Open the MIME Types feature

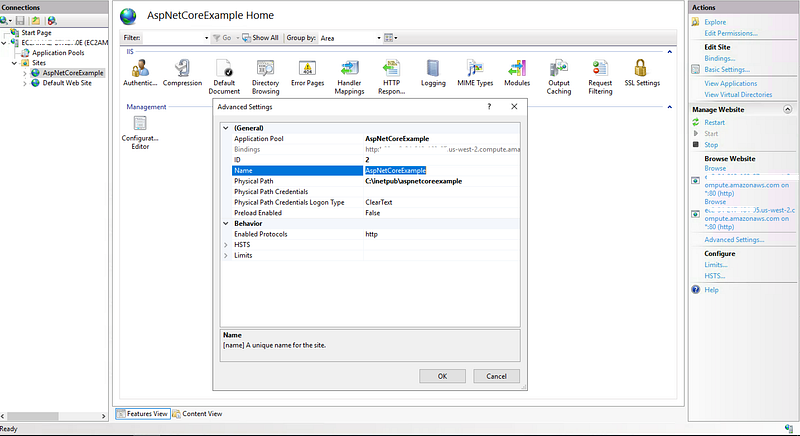click(x=475, y=72)
